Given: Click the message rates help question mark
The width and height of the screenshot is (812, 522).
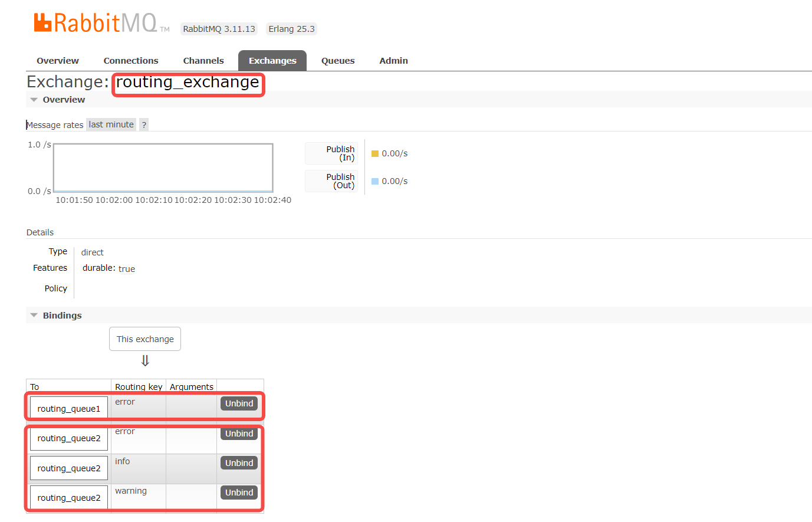Looking at the screenshot, I should pyautogui.click(x=144, y=124).
